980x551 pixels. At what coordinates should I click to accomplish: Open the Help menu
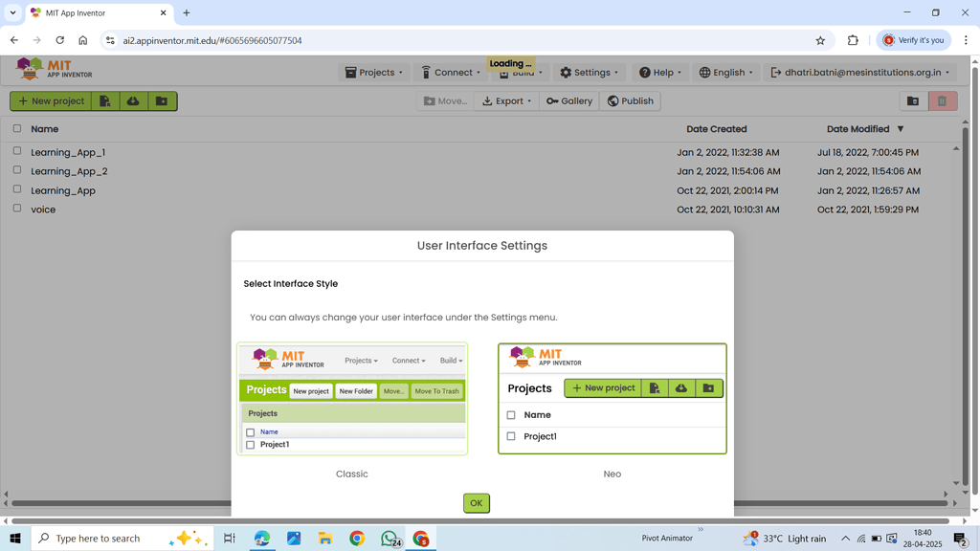click(659, 72)
